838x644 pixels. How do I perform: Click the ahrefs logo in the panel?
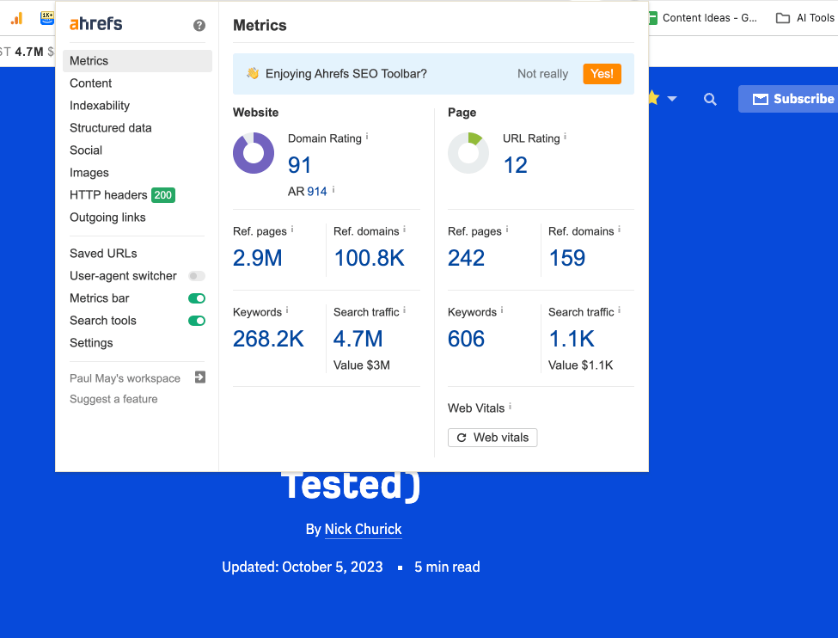(x=95, y=24)
